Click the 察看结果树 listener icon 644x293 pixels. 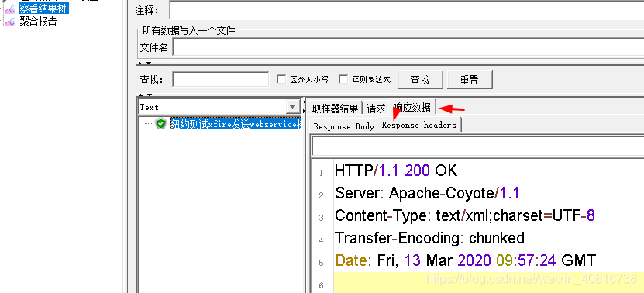pos(10,9)
